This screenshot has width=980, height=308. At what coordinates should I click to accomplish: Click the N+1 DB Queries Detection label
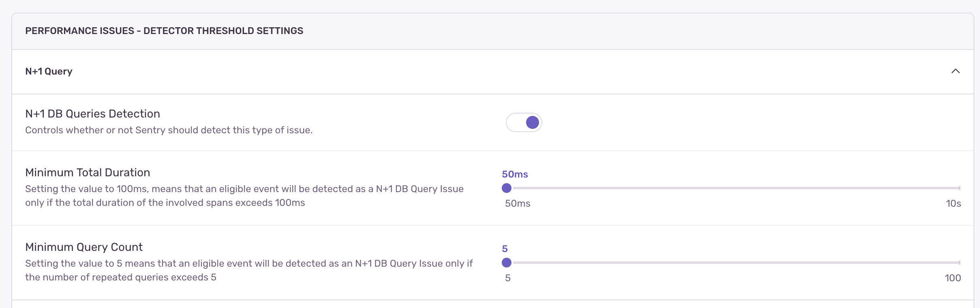click(92, 114)
